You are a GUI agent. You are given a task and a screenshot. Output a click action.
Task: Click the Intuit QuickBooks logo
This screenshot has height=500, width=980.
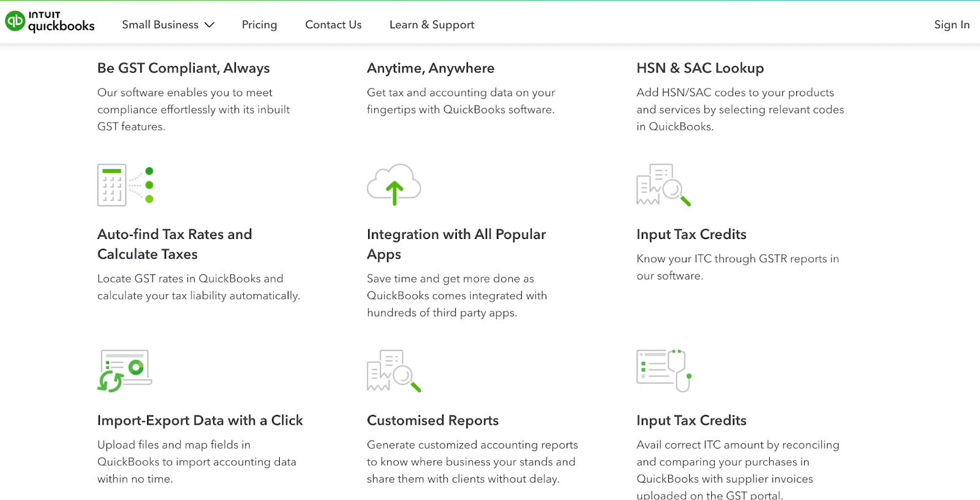[x=50, y=21]
